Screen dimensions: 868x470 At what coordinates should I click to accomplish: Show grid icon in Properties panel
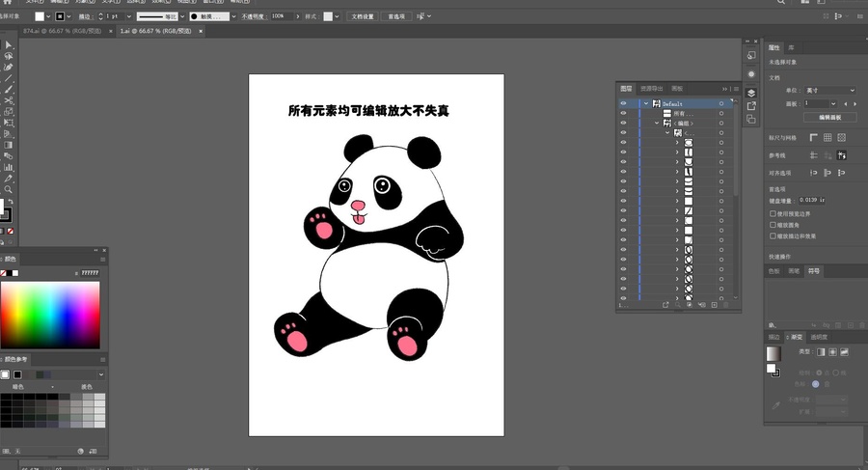pos(827,137)
